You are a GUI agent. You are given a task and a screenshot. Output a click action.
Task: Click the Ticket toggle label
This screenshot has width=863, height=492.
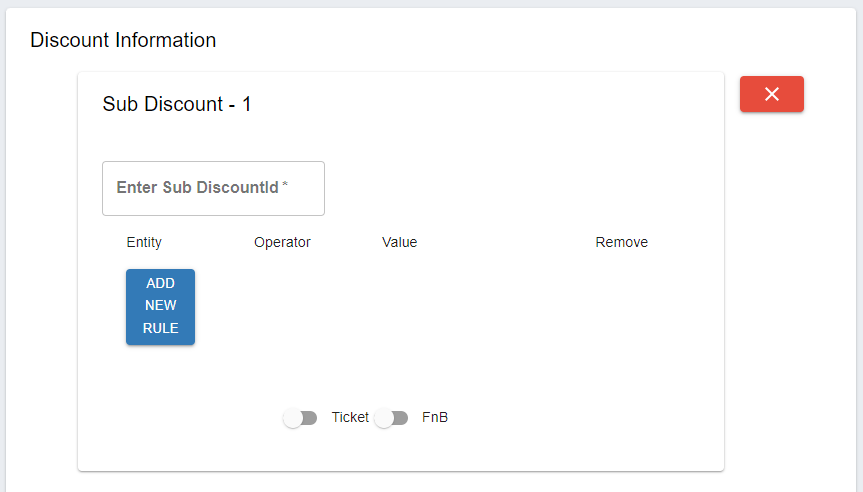(350, 417)
